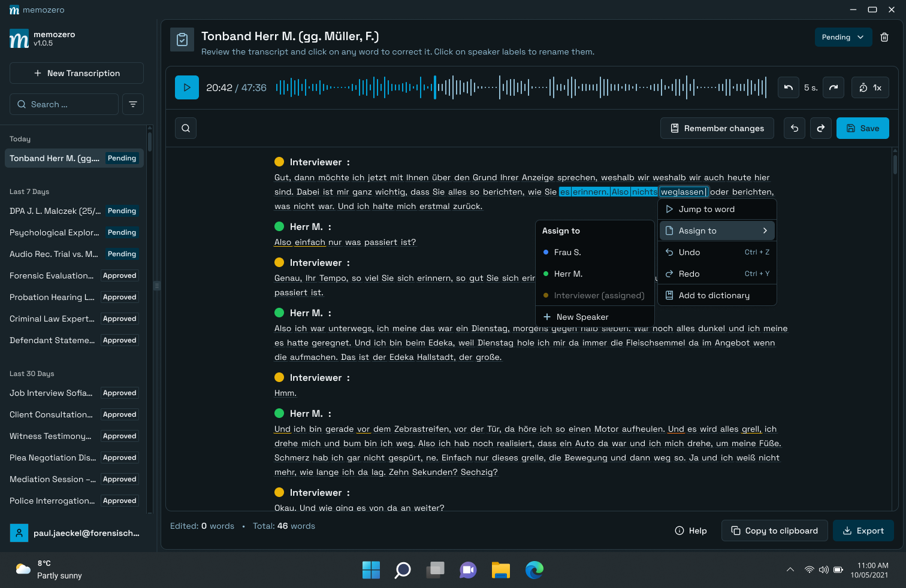The height and width of the screenshot is (588, 906).
Task: Click the audio waveform to seek playback
Action: pyautogui.click(x=521, y=87)
